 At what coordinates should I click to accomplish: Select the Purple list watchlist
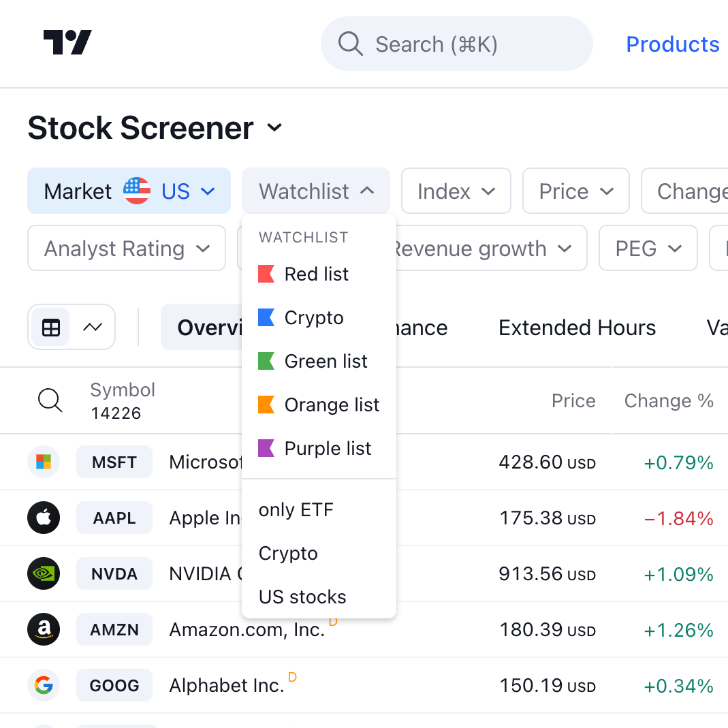[x=328, y=449]
